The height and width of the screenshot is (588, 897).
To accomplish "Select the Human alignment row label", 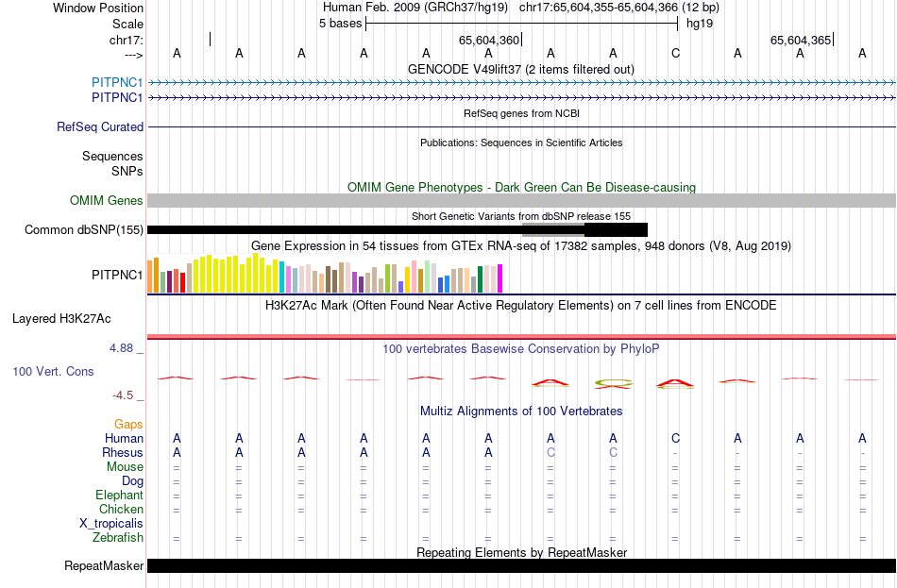I will (124, 439).
